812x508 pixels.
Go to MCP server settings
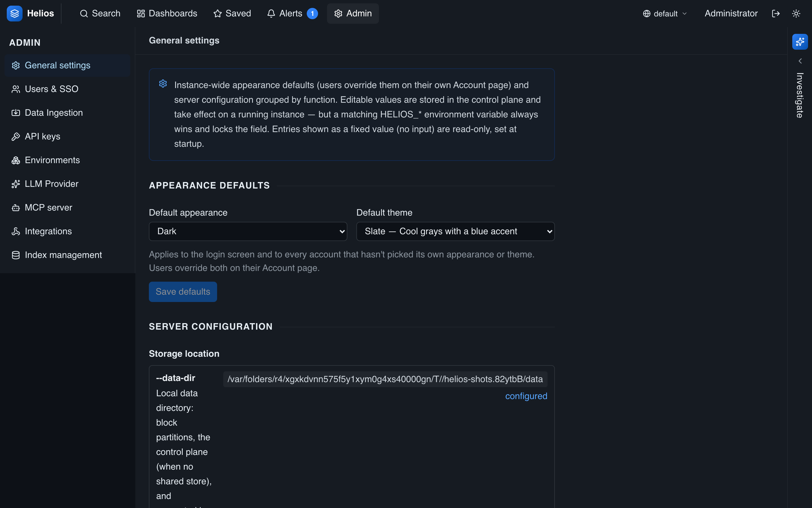[67, 208]
